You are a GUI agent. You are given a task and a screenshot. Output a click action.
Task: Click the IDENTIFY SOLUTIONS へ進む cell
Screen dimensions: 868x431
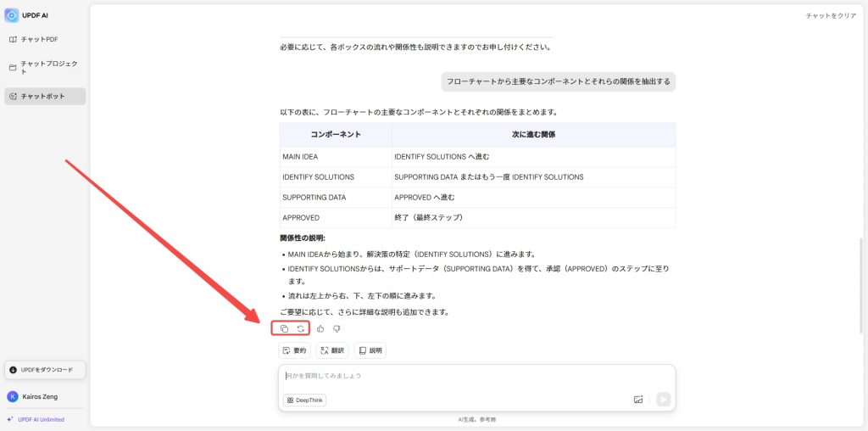click(534, 157)
